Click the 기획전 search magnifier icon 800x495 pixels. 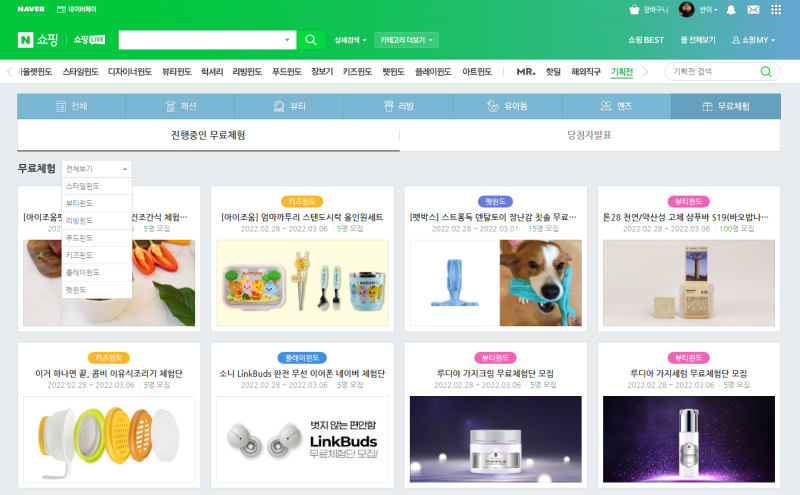(766, 71)
